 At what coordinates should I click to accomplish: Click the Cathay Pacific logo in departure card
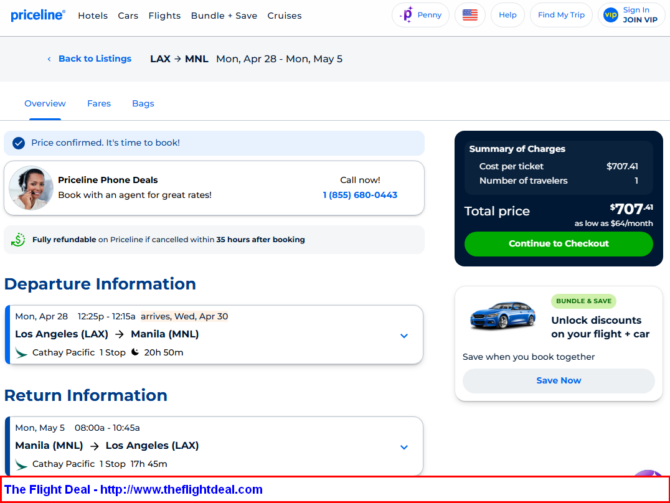21,353
